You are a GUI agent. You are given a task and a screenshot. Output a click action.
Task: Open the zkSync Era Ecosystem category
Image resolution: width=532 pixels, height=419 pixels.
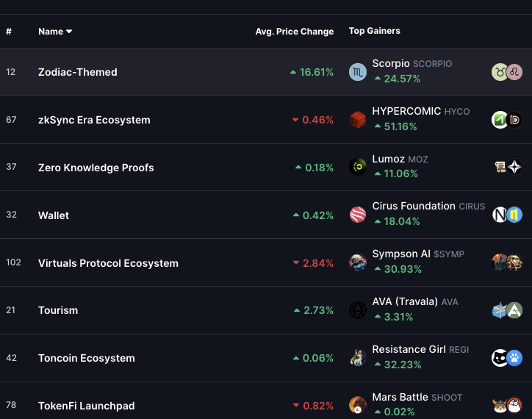pyautogui.click(x=94, y=120)
